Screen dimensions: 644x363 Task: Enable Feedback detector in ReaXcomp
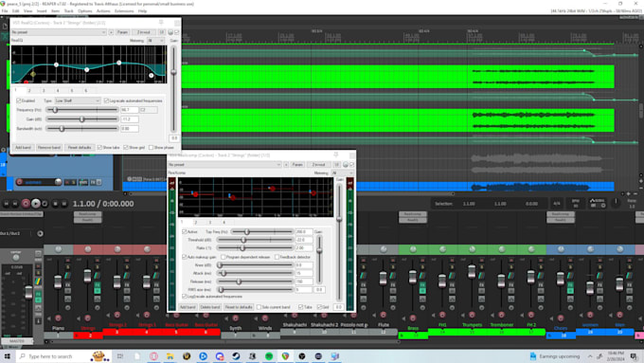pyautogui.click(x=277, y=257)
